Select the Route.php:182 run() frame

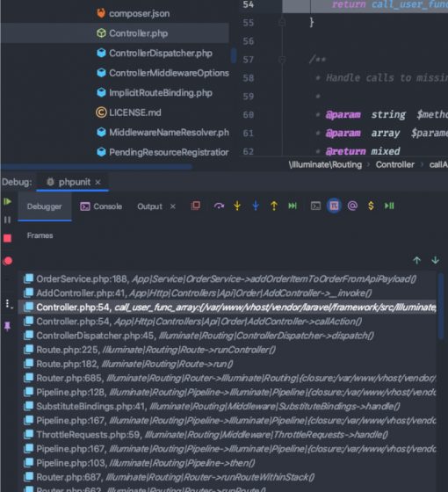pos(228,364)
